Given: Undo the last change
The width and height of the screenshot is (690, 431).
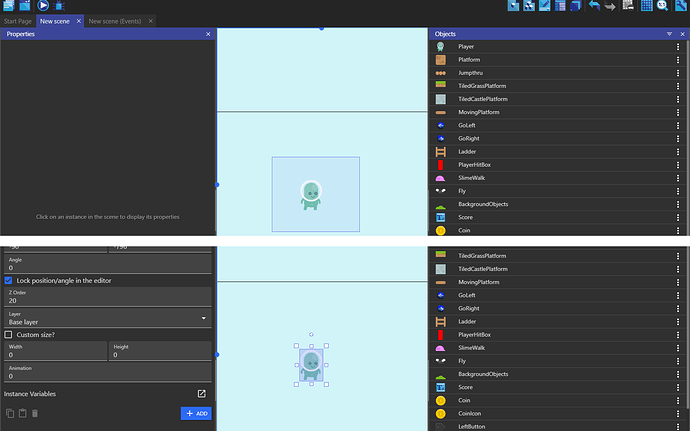Looking at the screenshot, I should [x=594, y=5].
